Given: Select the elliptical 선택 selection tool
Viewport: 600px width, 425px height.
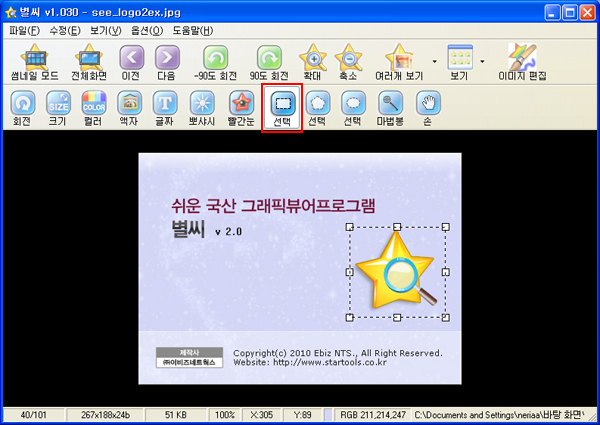Looking at the screenshot, I should coord(353,108).
